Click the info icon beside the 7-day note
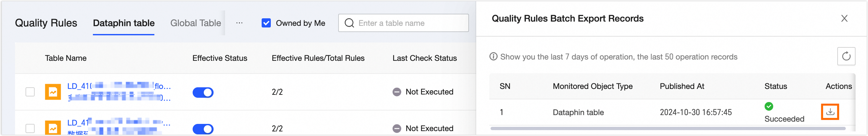This screenshot has width=868, height=136. pyautogui.click(x=493, y=57)
